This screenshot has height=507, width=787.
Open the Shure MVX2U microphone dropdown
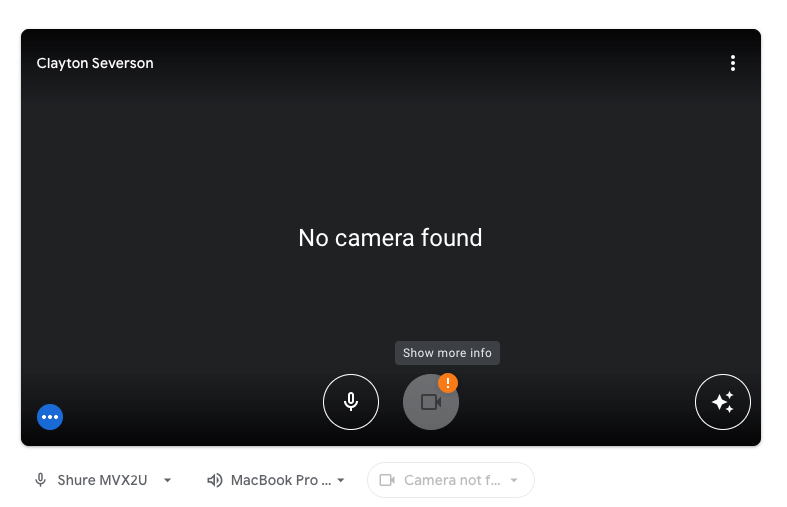tap(103, 480)
